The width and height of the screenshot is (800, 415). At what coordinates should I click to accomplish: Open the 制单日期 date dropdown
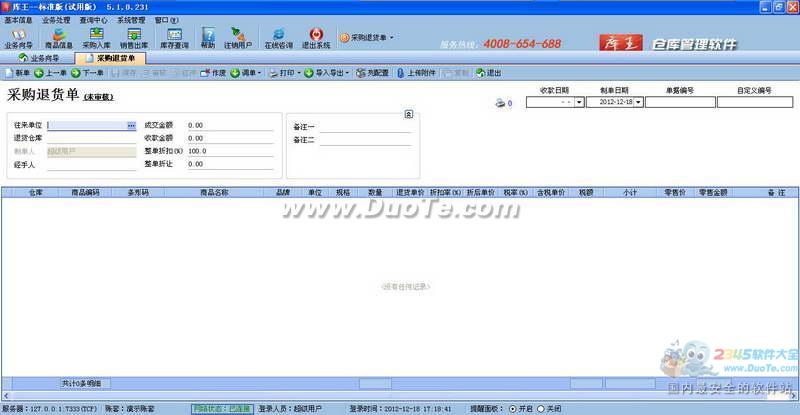point(638,102)
